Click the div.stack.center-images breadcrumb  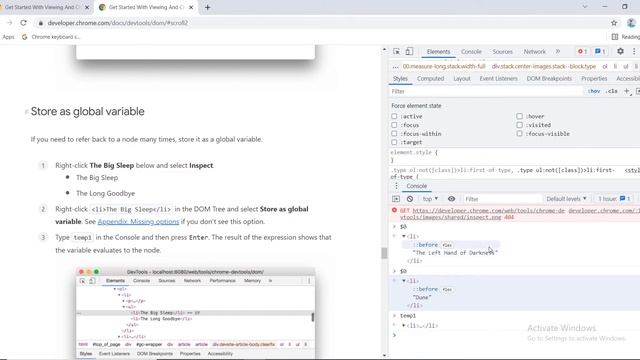[544, 66]
